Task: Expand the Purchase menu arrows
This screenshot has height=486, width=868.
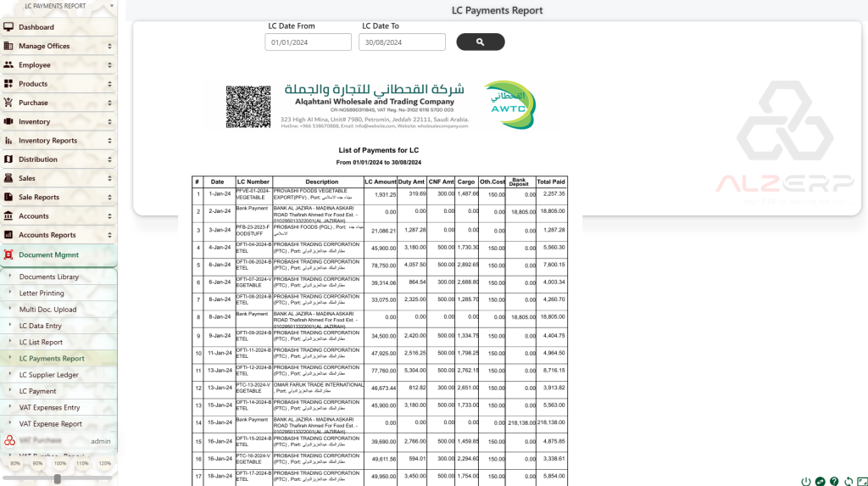Action: [x=109, y=103]
